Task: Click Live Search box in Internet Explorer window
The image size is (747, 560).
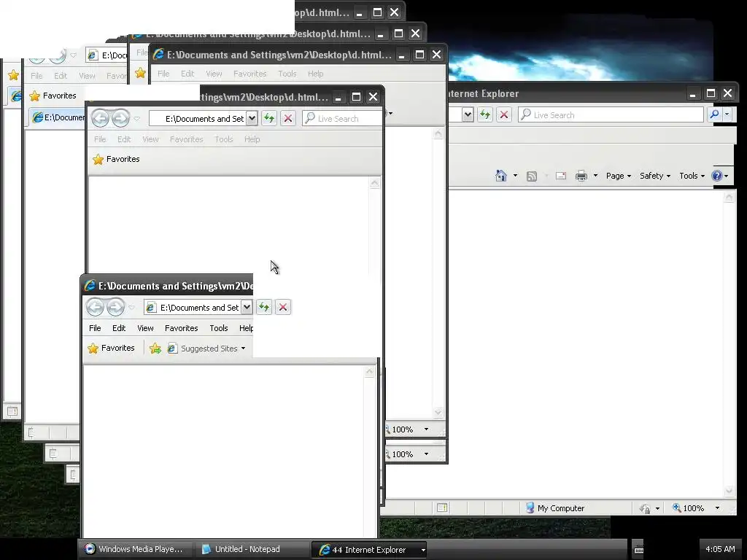Action: tap(611, 114)
